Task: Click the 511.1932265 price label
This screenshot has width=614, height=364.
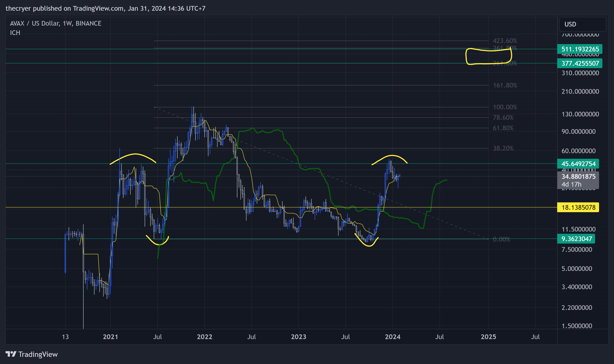Action: pyautogui.click(x=580, y=49)
